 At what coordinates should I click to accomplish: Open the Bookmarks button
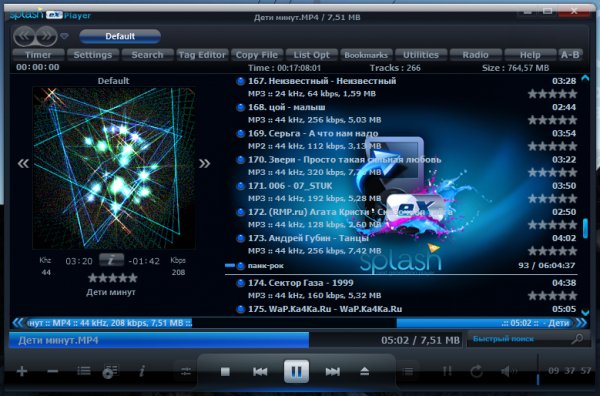point(366,55)
